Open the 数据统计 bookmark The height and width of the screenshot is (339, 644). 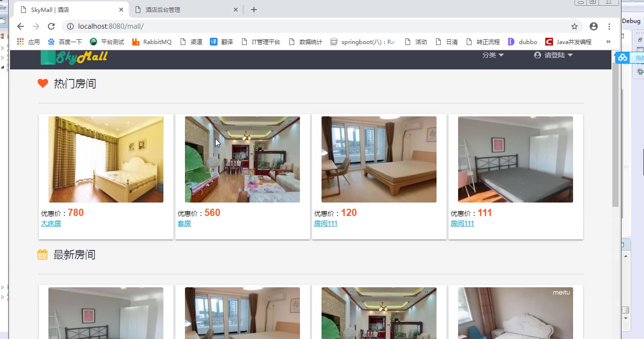click(x=305, y=42)
